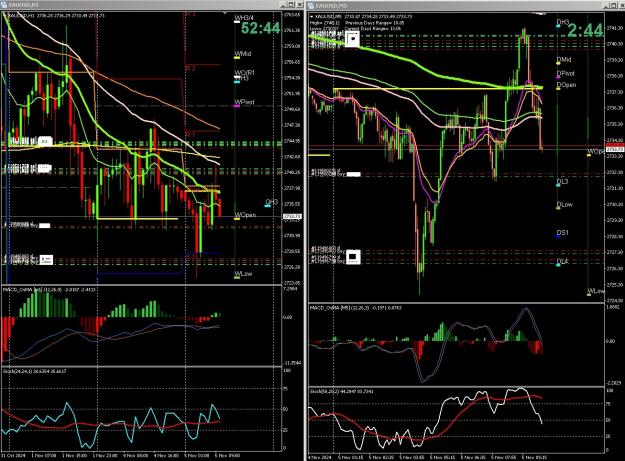625x461 pixels.
Task: Select the DLow level label
Action: coord(564,204)
